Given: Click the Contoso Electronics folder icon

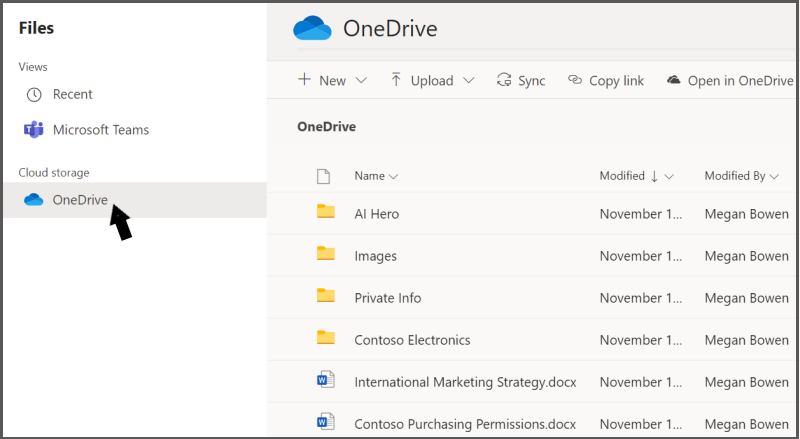Looking at the screenshot, I should click(326, 337).
